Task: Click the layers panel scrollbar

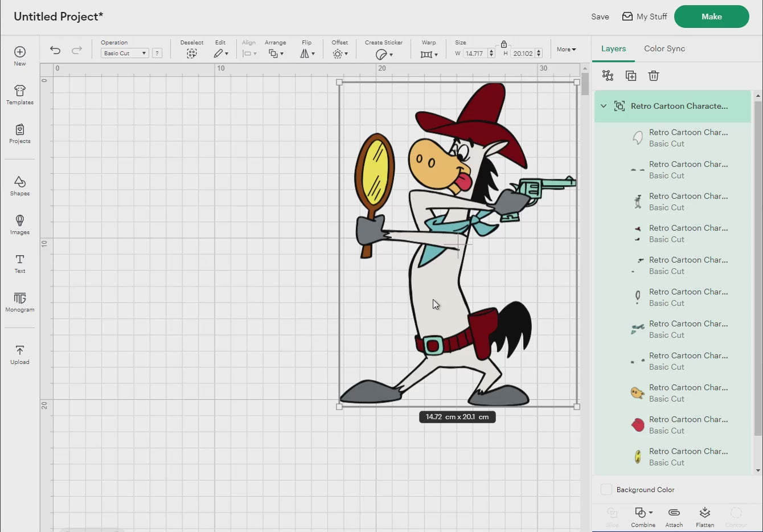Action: pyautogui.click(x=758, y=268)
